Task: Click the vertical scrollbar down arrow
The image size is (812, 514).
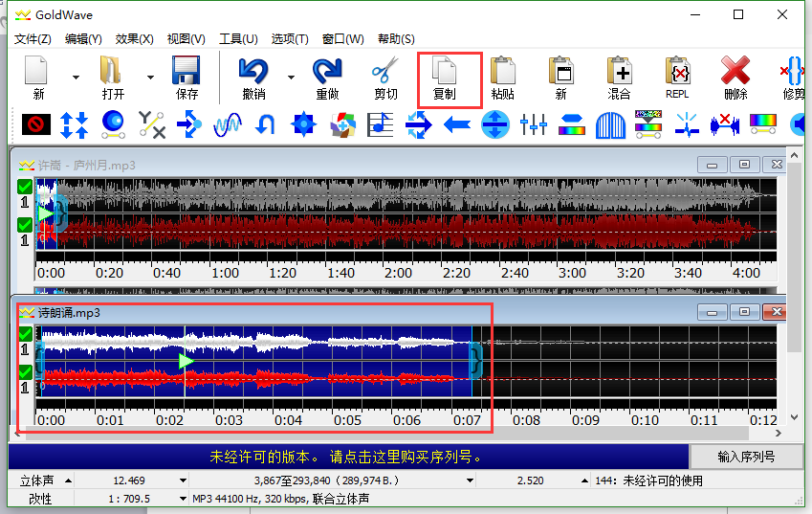Action: point(795,417)
